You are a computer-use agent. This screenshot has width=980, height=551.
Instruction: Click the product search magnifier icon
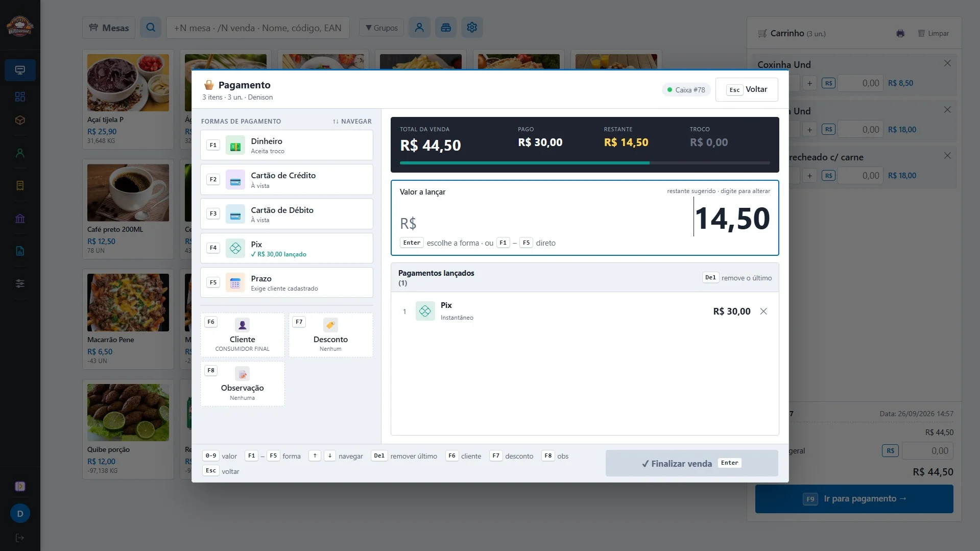coord(151,28)
